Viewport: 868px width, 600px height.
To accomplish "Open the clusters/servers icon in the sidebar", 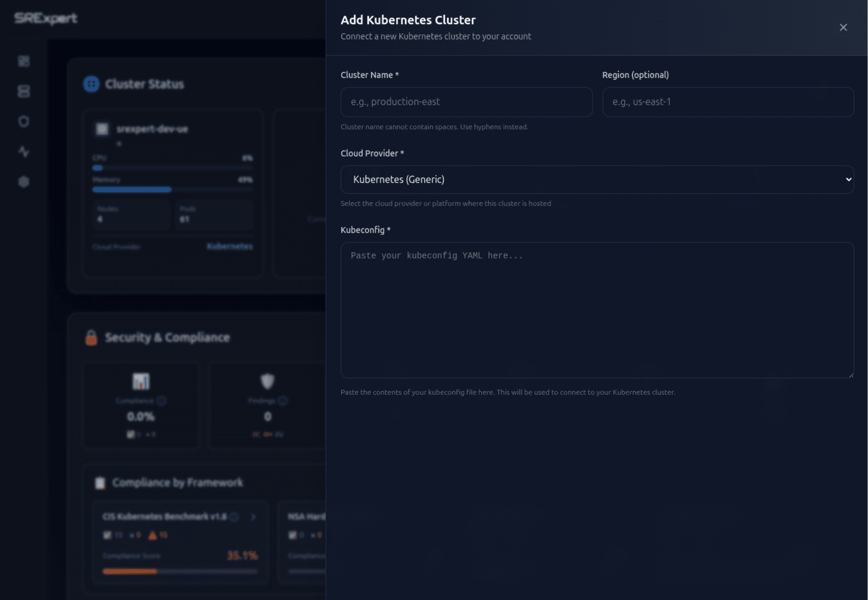I will (24, 91).
